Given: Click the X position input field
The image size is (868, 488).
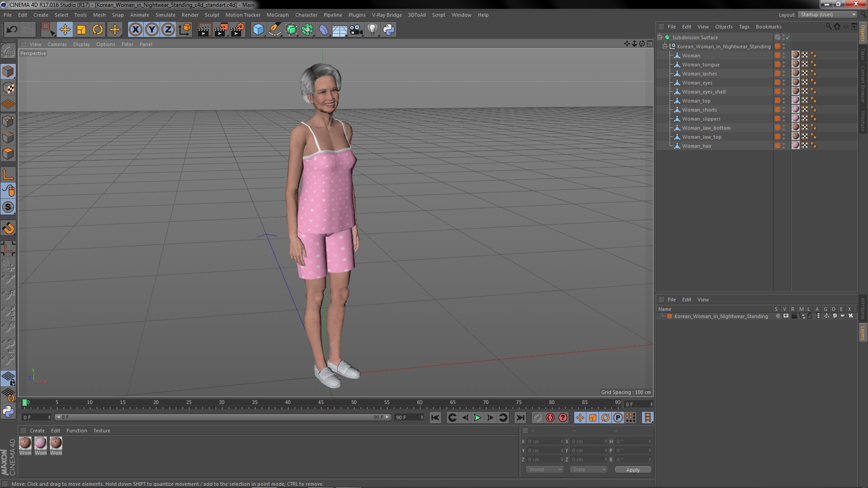Looking at the screenshot, I should pyautogui.click(x=545, y=441).
